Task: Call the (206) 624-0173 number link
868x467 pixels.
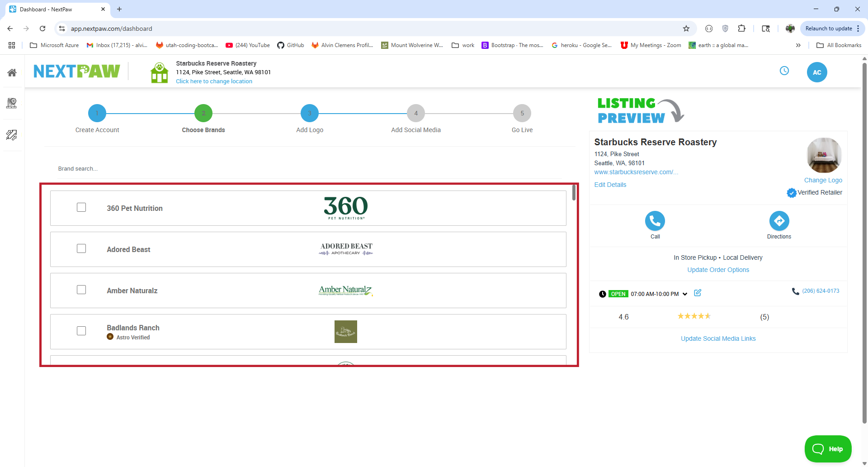Action: pos(821,291)
